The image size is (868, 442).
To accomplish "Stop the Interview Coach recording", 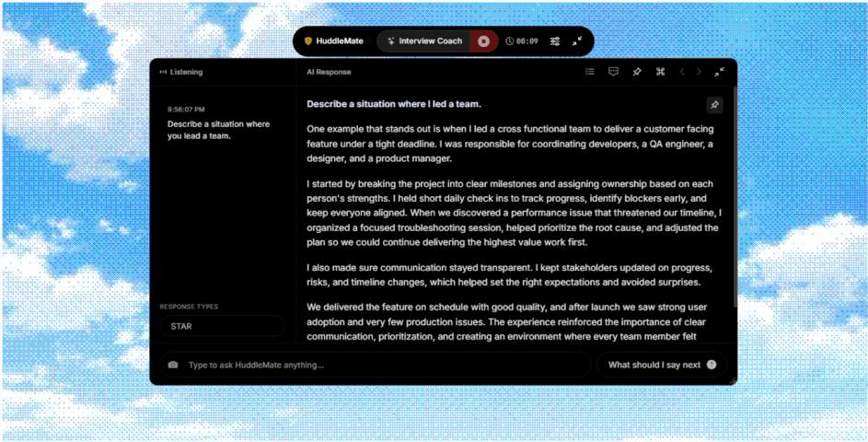I will [x=484, y=41].
